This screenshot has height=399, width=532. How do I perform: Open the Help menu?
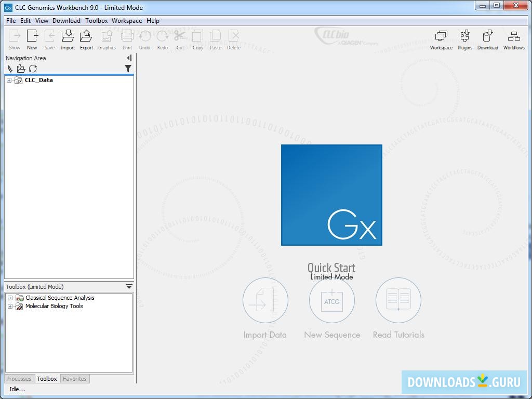coord(153,21)
